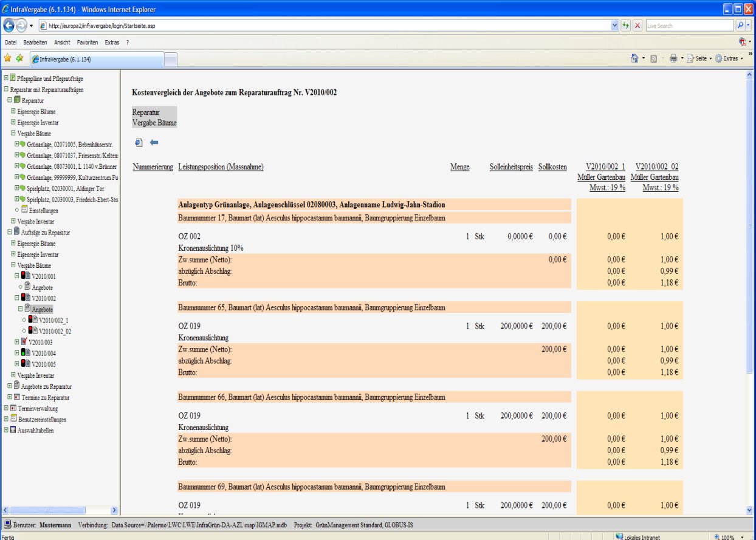The width and height of the screenshot is (756, 540).
Task: Click the green traffic light icon for V2010/004
Action: [24, 353]
